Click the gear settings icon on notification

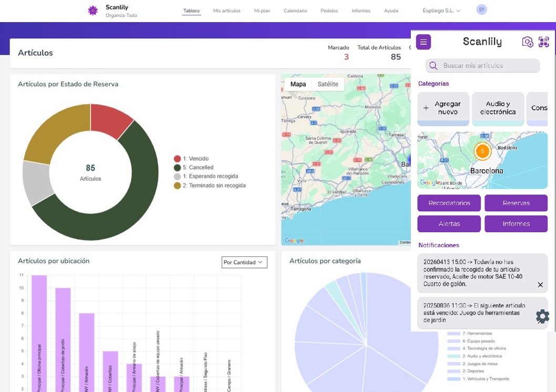coord(542,316)
